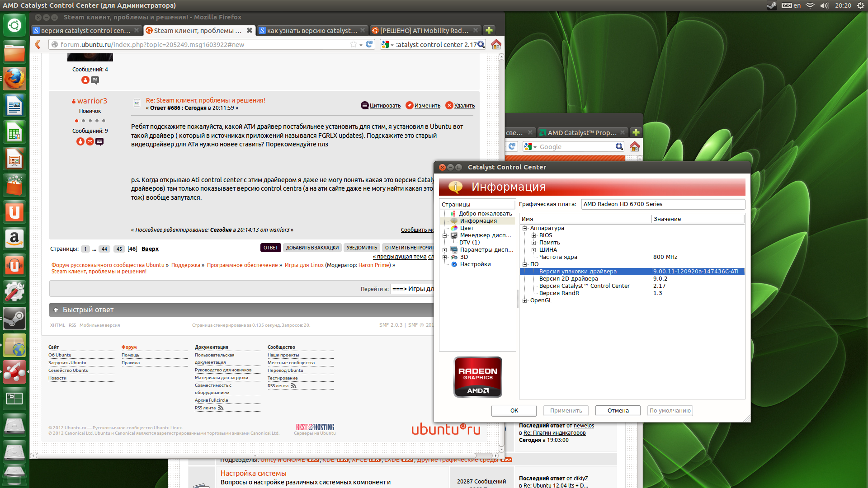
Task: Expand Быстрый ответ section
Action: point(56,310)
